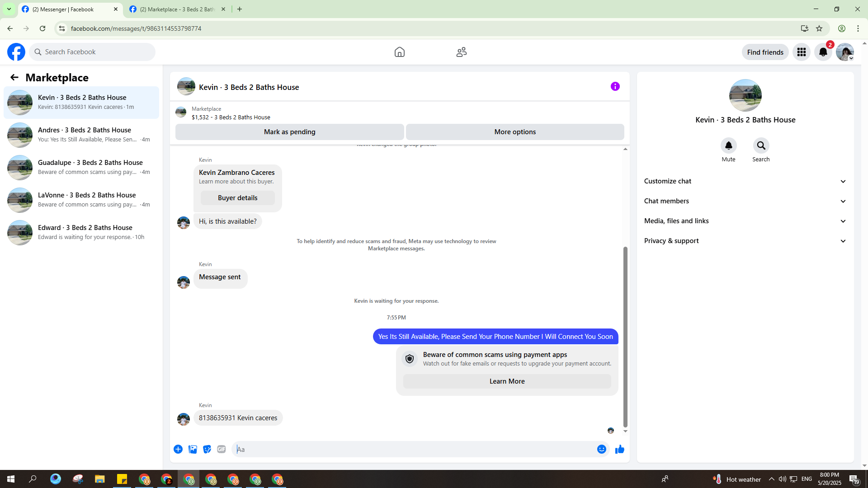868x488 pixels.
Task: Attach a photo using the image icon
Action: point(193,449)
